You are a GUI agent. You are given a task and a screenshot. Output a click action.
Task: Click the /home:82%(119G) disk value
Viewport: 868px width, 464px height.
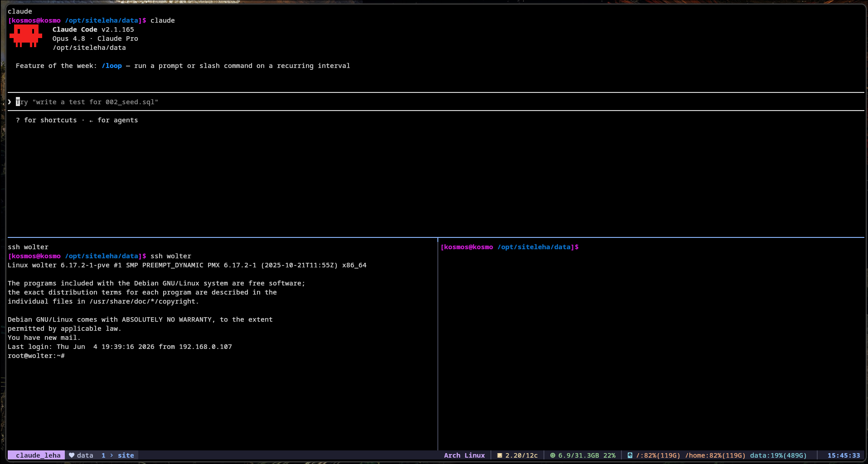pyautogui.click(x=715, y=455)
